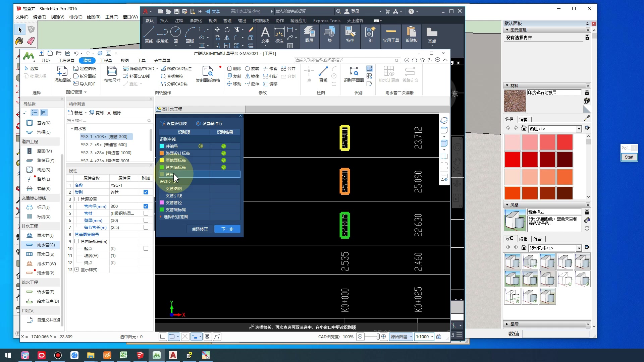The image size is (644, 362).
Task: Click the 下一步 next button
Action: (x=227, y=229)
